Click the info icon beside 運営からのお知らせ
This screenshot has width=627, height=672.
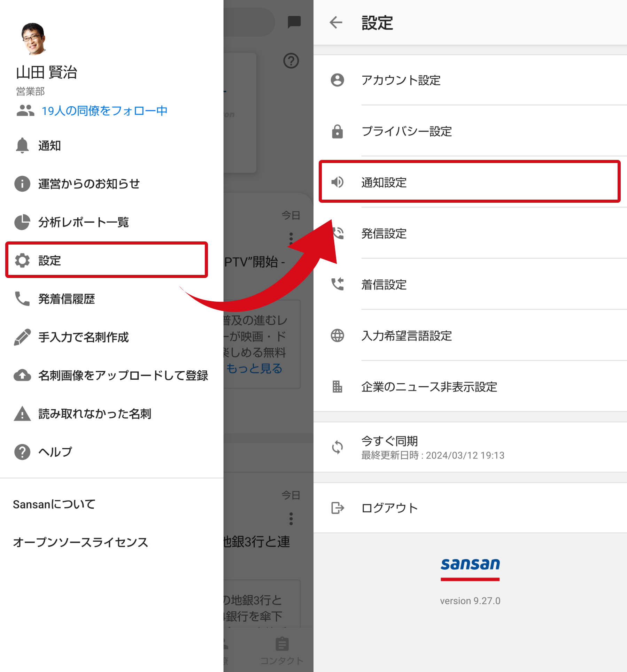22,184
